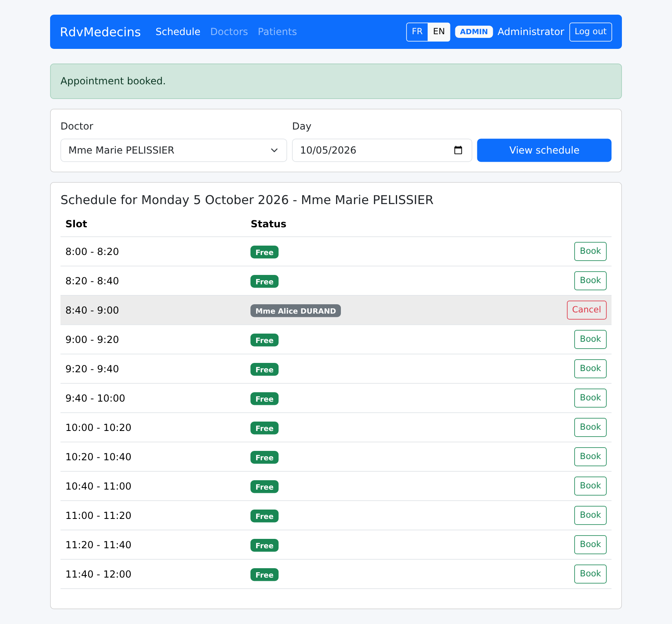Open the calendar picker icon in Day field
Screen dimensions: 672x624
point(458,150)
